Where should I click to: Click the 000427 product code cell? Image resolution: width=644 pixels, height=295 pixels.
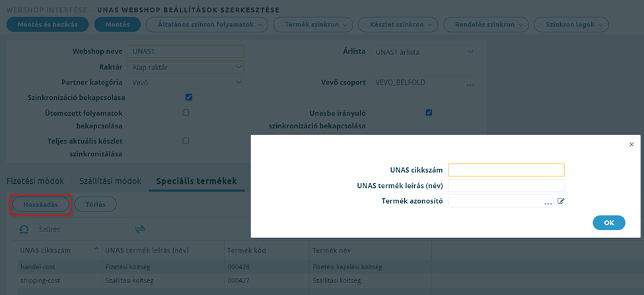(267, 281)
